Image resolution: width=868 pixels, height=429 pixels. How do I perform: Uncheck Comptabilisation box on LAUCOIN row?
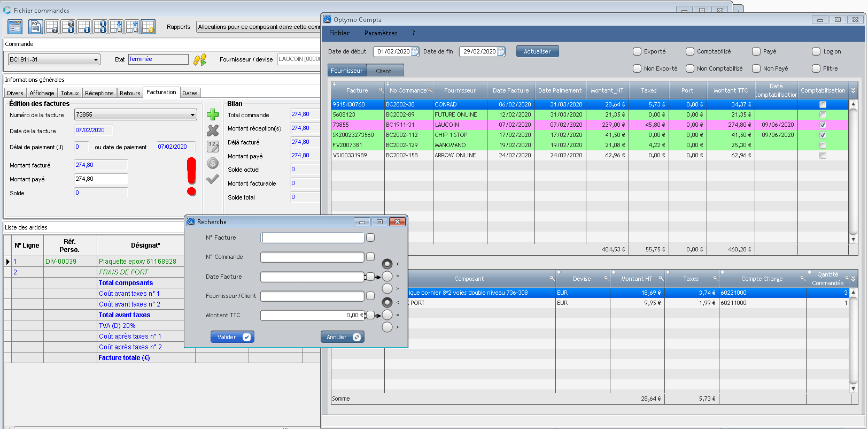[x=823, y=125]
